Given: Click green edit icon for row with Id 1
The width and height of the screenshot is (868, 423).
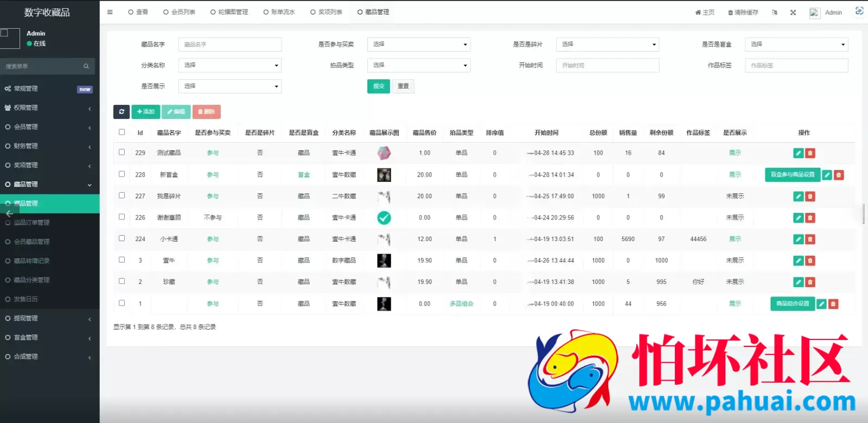Looking at the screenshot, I should [x=822, y=304].
